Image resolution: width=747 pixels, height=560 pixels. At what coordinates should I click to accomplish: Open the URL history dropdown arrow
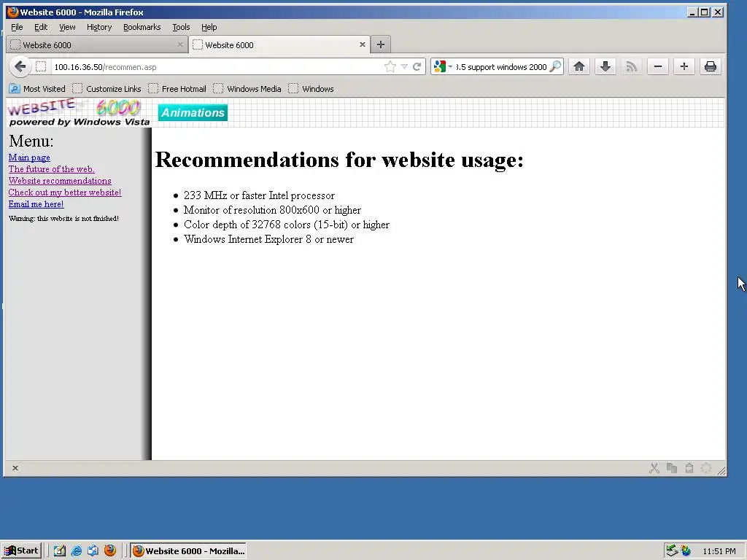(404, 66)
